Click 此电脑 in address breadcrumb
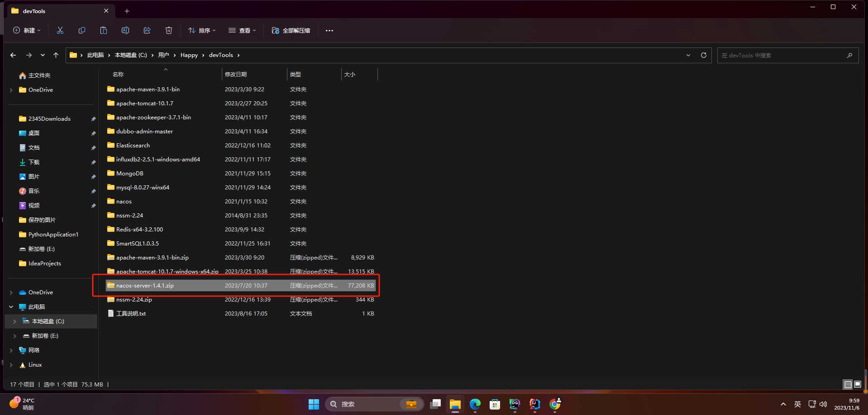The image size is (868, 415). (x=95, y=55)
